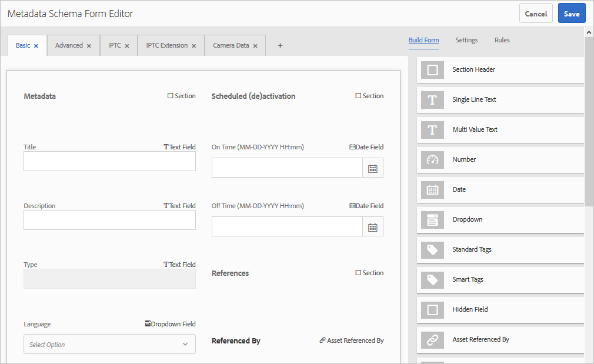594x364 pixels.
Task: Expand the Language Select Option dropdown
Action: (109, 345)
